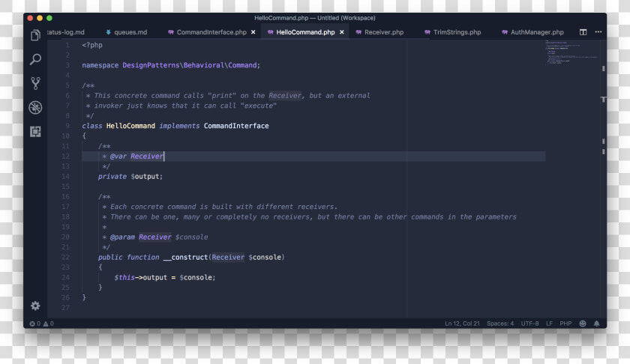Close the CommandInterface.php tab
630x364 pixels.
tap(253, 32)
